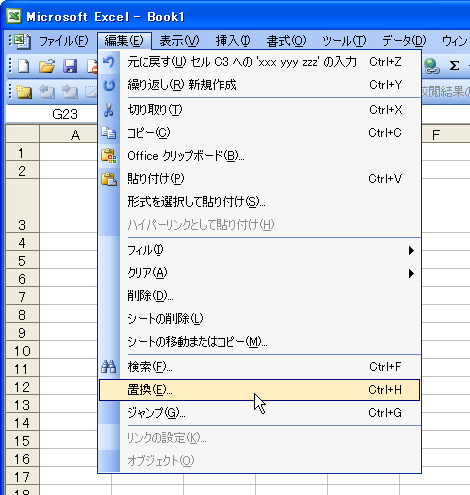Click the Open folder toolbar icon
This screenshot has width=470, height=495.
47,66
